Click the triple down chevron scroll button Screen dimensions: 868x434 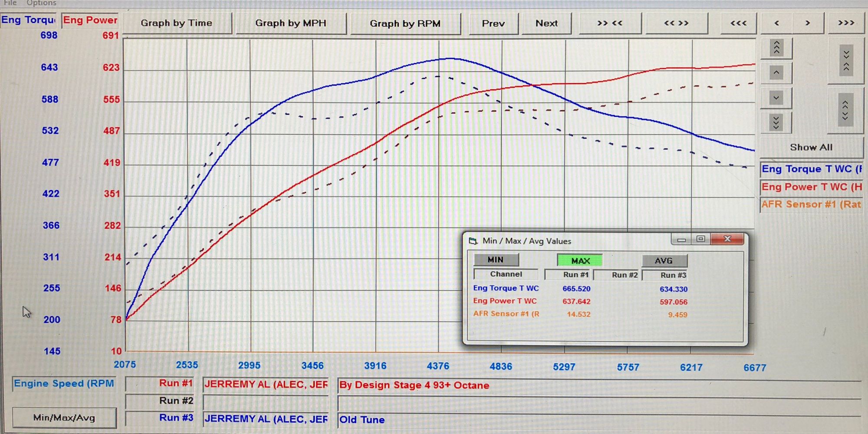[776, 123]
